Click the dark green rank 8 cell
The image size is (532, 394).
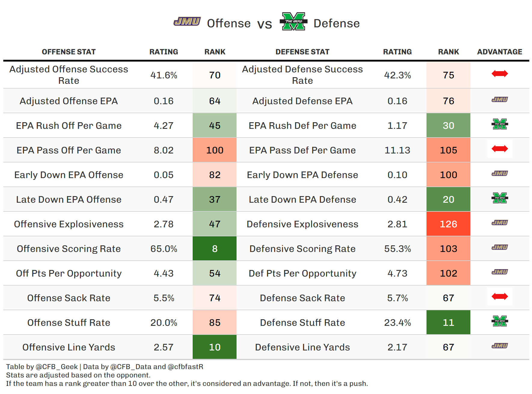(x=215, y=249)
